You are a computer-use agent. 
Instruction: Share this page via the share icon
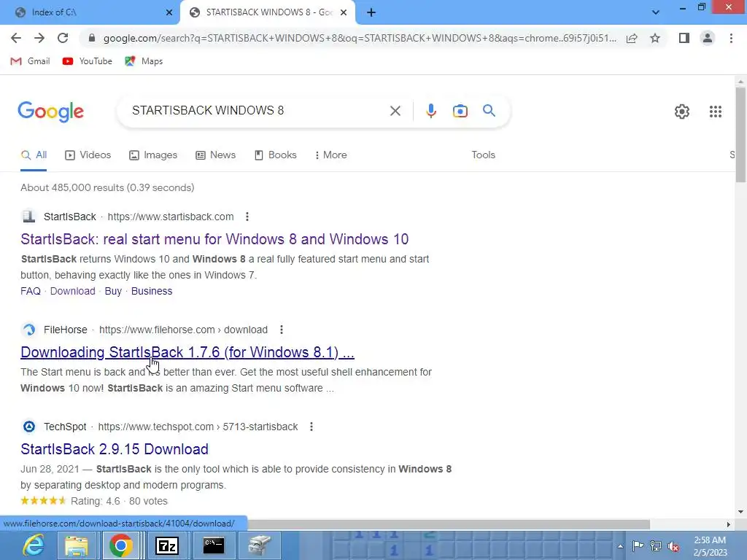pos(632,38)
